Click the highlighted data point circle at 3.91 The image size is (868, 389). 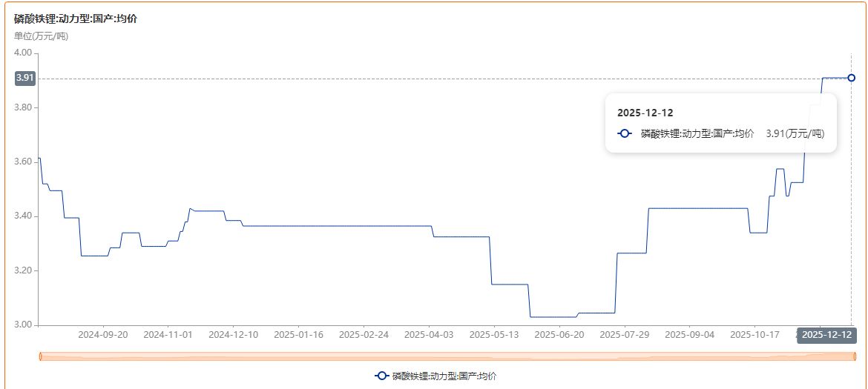click(851, 78)
